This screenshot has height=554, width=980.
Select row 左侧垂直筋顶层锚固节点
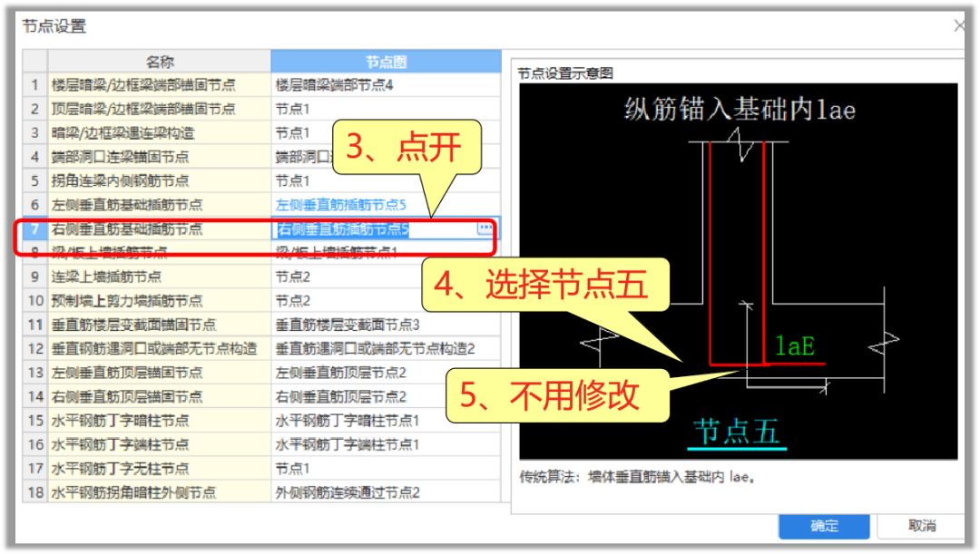[160, 373]
